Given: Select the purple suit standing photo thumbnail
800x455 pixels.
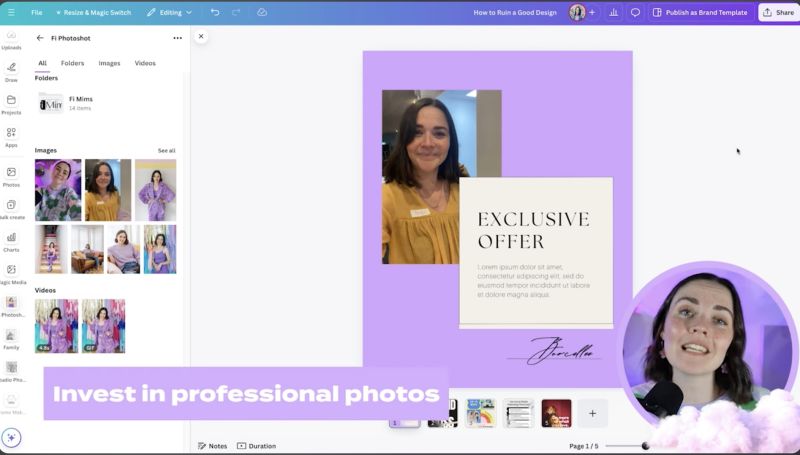Looking at the screenshot, I should 156,190.
